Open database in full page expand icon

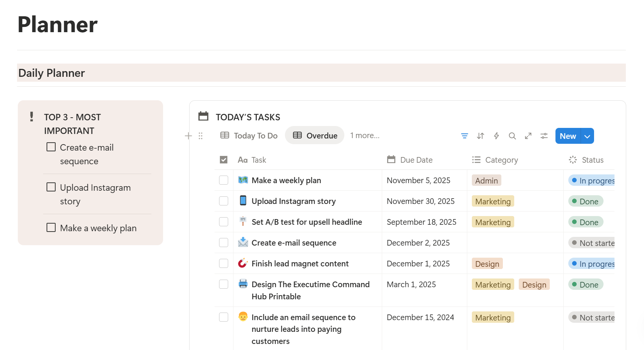pos(528,136)
